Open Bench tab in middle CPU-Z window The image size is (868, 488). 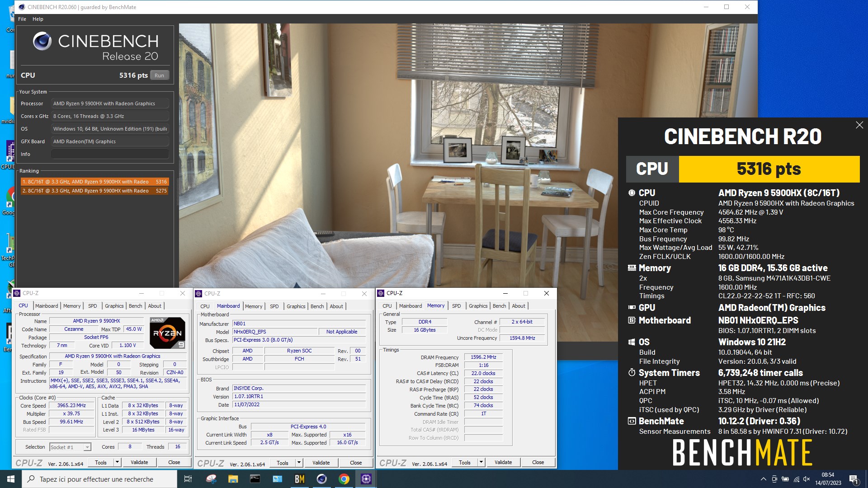(317, 306)
